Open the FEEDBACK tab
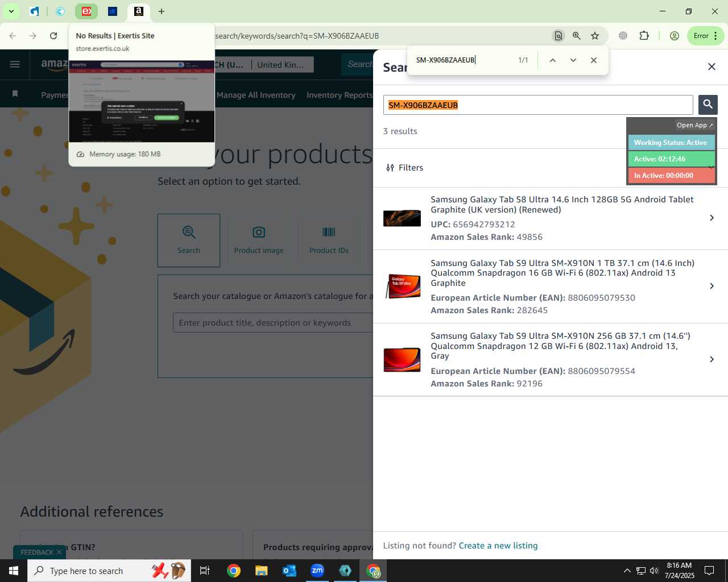 pyautogui.click(x=37, y=552)
